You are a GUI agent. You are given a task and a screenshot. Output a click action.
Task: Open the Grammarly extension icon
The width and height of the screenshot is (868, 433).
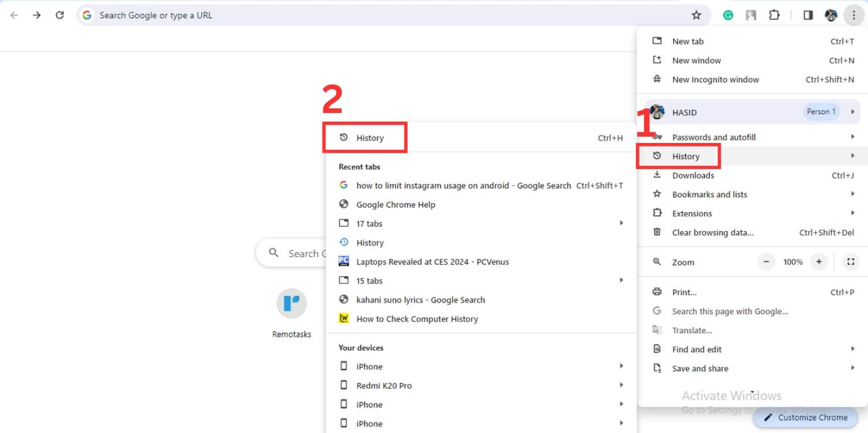[x=728, y=16]
